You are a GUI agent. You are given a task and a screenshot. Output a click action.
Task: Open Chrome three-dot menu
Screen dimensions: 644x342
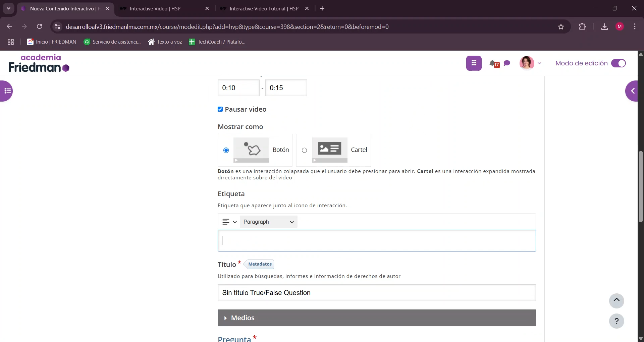pos(635,26)
